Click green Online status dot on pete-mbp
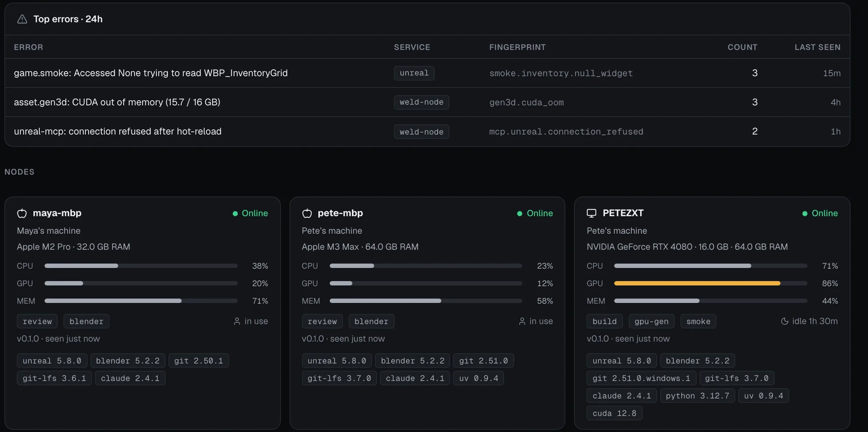The width and height of the screenshot is (868, 432). [x=520, y=214]
